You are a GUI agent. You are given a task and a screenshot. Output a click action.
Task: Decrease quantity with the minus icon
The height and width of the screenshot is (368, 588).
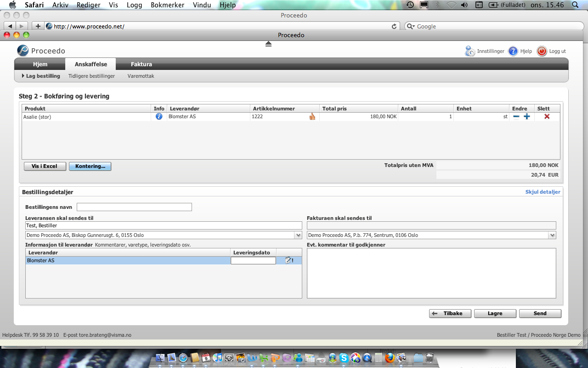516,117
